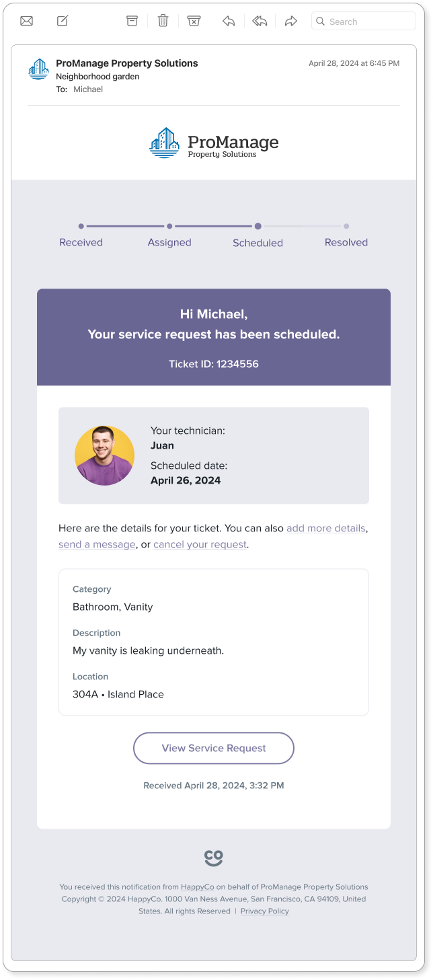The width and height of the screenshot is (433, 980).
Task: Open the mailbox envelope icon
Action: point(26,21)
